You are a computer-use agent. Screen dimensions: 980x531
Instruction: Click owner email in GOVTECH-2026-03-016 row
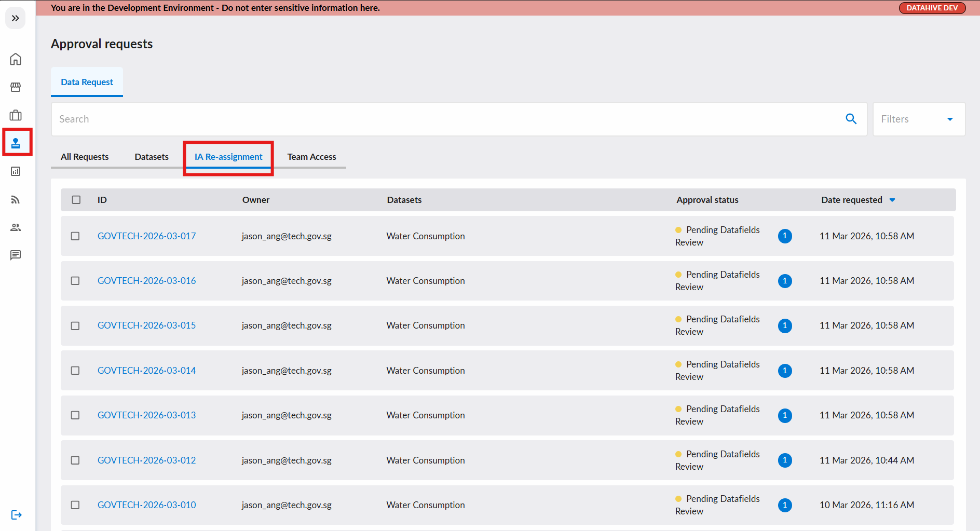(287, 281)
